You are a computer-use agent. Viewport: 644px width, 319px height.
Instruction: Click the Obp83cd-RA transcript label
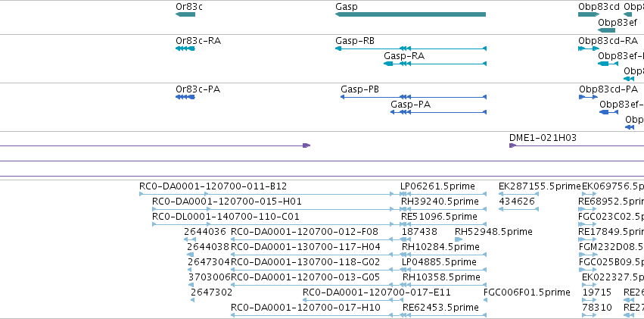608,41
